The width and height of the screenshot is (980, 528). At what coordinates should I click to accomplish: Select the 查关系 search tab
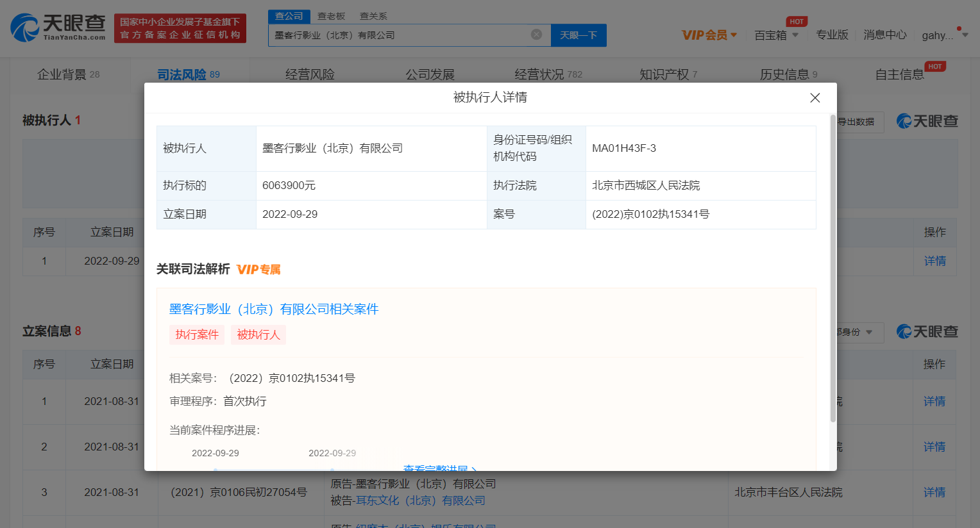(x=373, y=16)
